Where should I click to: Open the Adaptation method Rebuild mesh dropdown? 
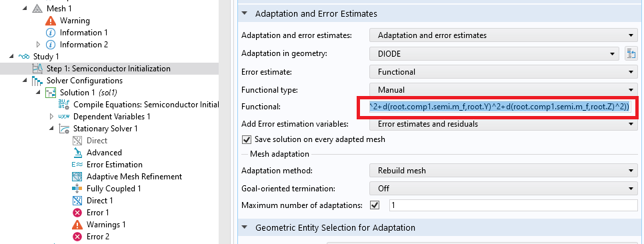click(503, 171)
